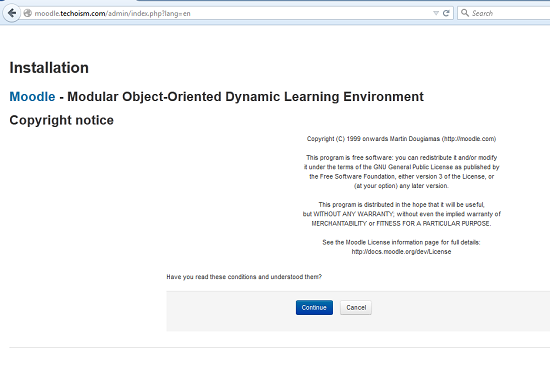
Task: Click the Copyright (C) 1999 onwards line
Action: (401, 139)
